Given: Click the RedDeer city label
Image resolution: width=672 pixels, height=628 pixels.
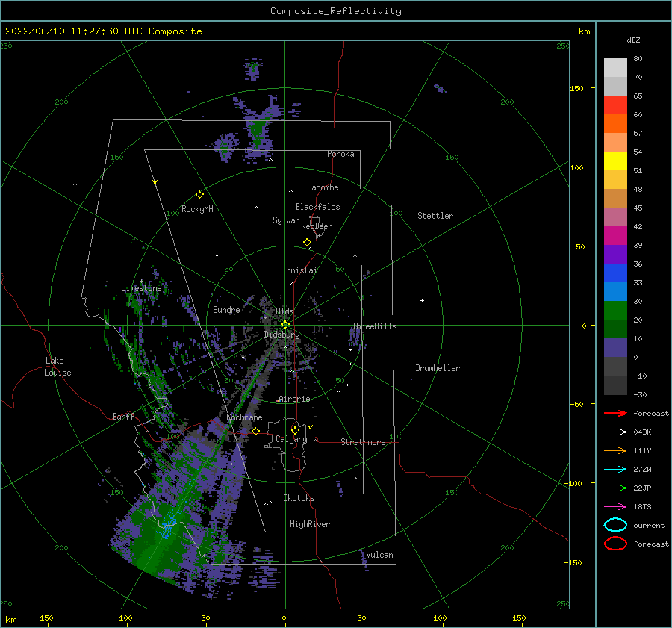Looking at the screenshot, I should (x=317, y=226).
